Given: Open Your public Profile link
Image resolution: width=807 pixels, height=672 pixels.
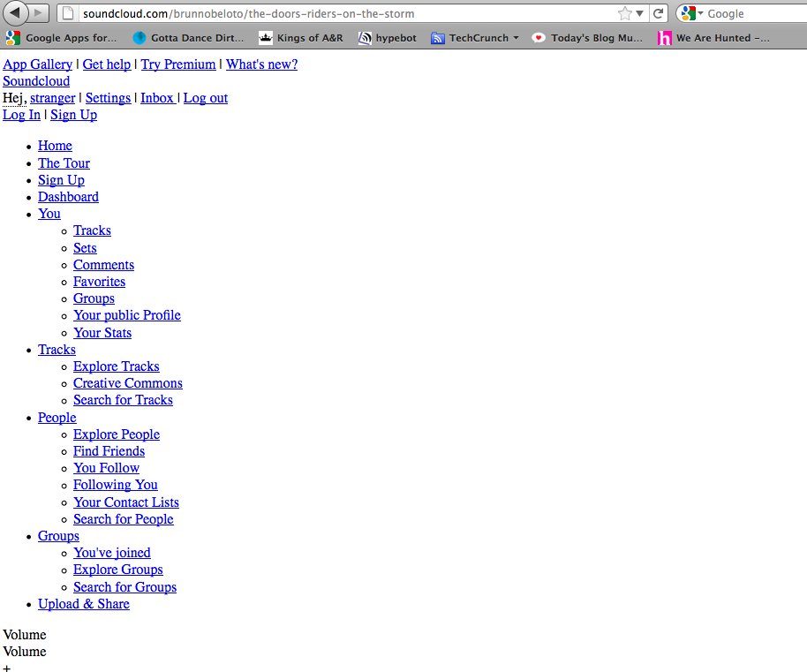Looking at the screenshot, I should tap(127, 315).
